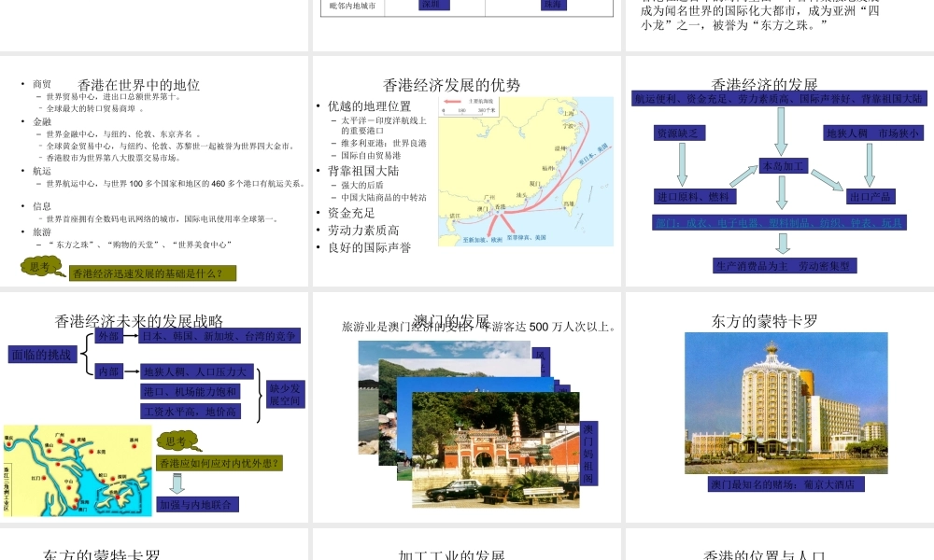Click the box 地狭人稠、人口压力大
This screenshot has height=560, width=934.
196,371
